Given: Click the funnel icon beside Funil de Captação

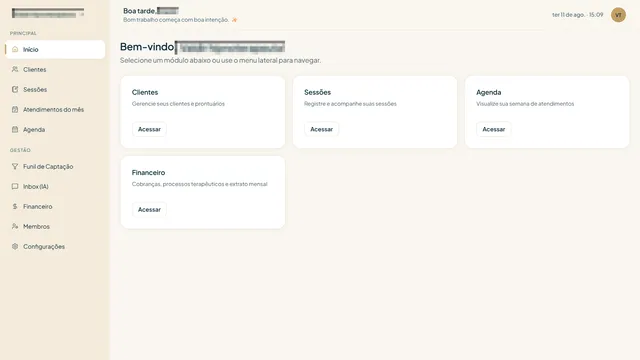Looking at the screenshot, I should pyautogui.click(x=15, y=167).
